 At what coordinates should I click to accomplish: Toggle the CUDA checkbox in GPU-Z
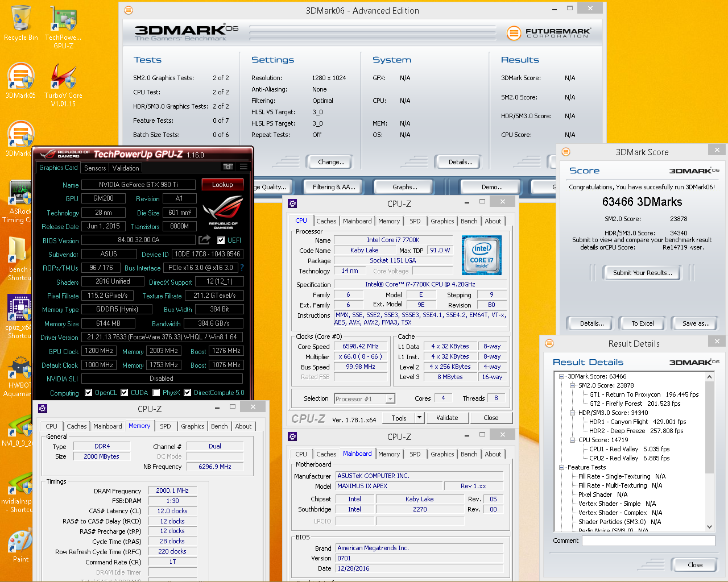click(124, 393)
